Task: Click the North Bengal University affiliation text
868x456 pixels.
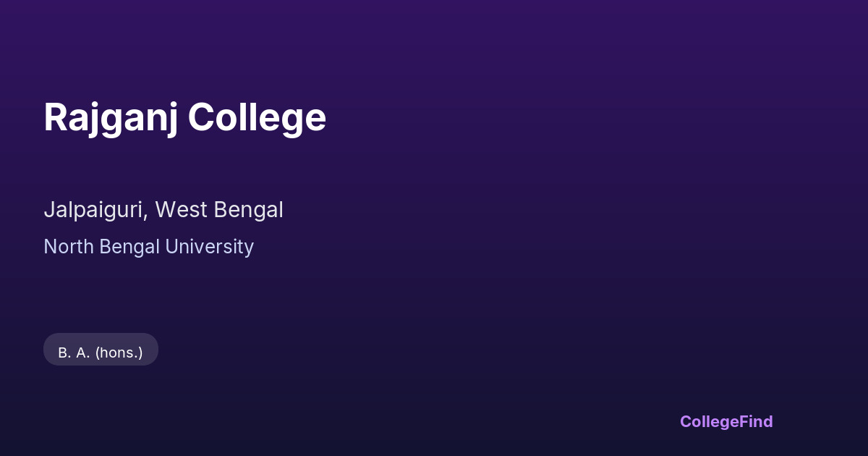Action: 148,247
